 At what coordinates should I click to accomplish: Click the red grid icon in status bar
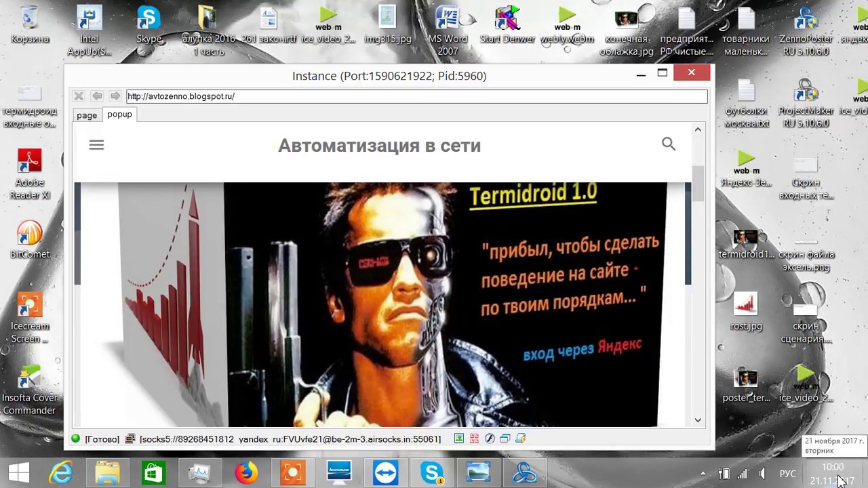coord(474,439)
